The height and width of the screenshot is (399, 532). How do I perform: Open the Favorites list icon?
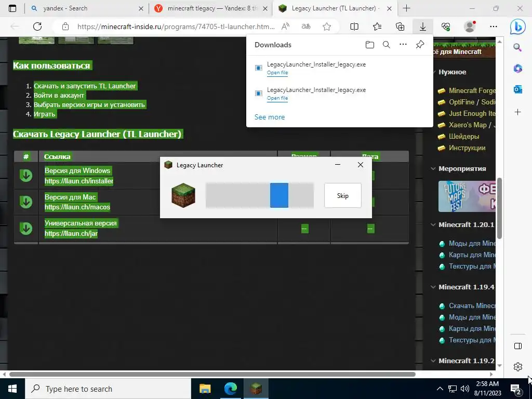(377, 26)
